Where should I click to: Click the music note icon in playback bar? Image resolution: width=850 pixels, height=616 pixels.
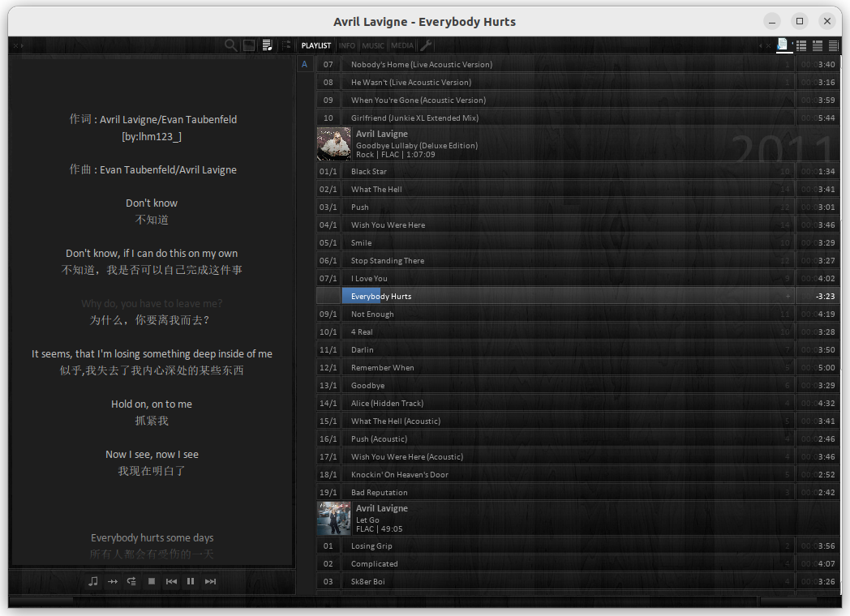click(93, 581)
